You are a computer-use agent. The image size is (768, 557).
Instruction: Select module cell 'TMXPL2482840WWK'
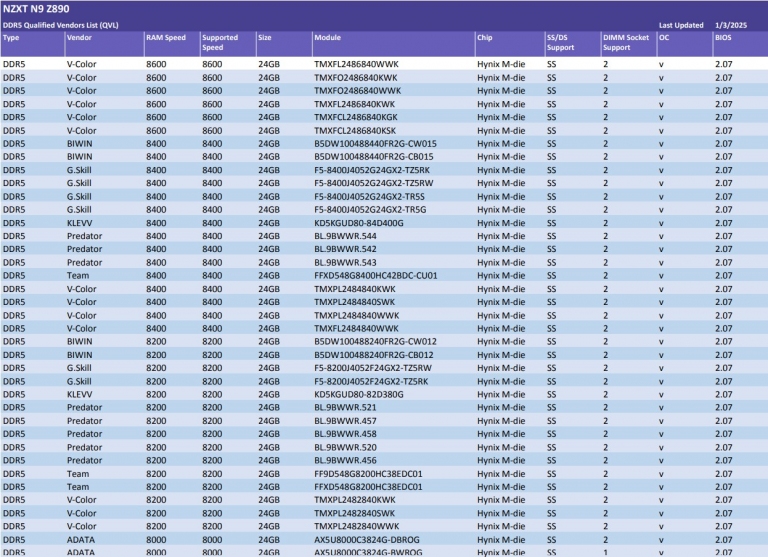pos(357,527)
